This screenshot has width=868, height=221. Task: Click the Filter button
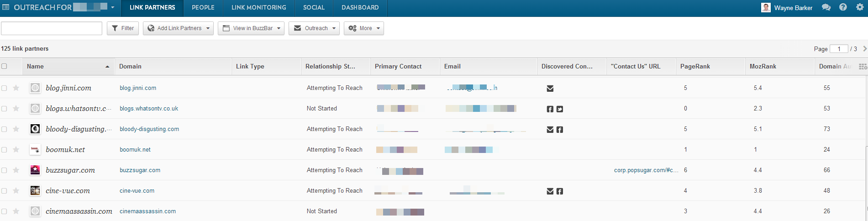click(123, 28)
